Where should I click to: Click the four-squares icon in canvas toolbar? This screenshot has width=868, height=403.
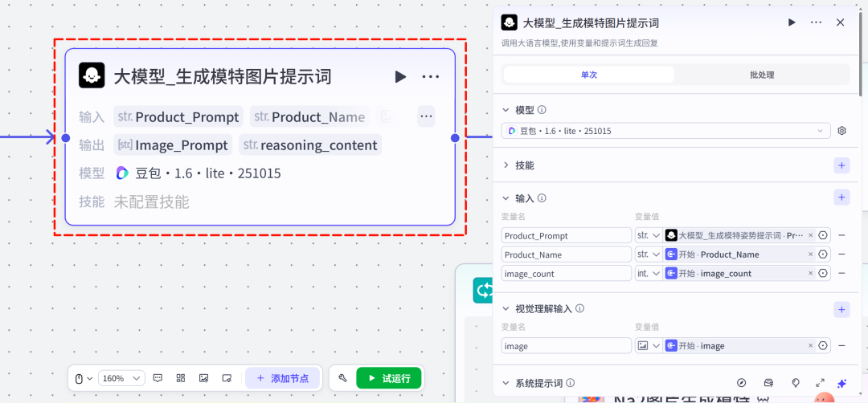point(181,378)
